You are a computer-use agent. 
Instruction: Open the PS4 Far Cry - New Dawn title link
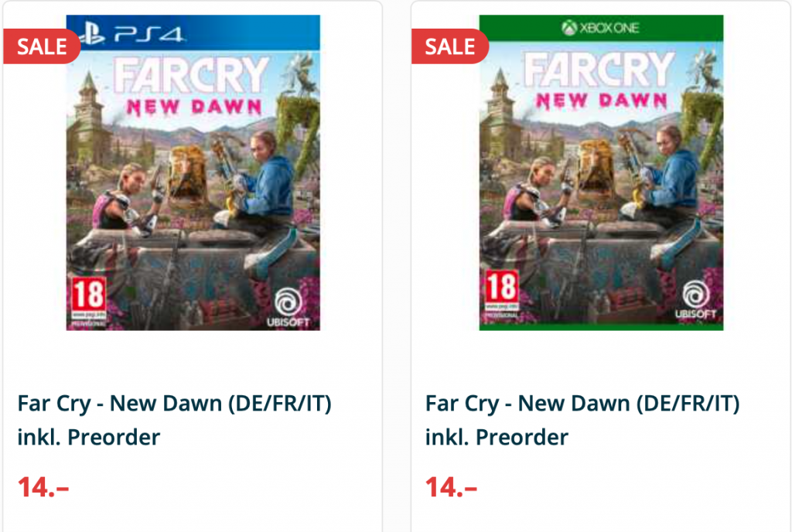(174, 404)
